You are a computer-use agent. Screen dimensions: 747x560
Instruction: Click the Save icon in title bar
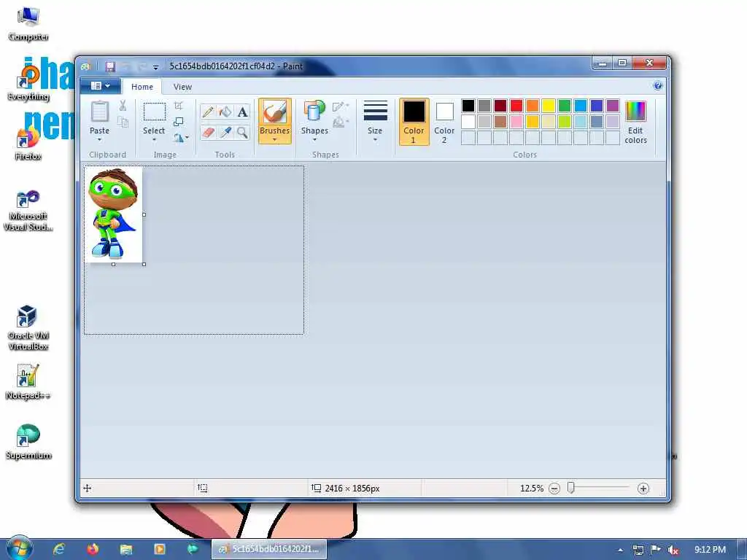pyautogui.click(x=111, y=66)
